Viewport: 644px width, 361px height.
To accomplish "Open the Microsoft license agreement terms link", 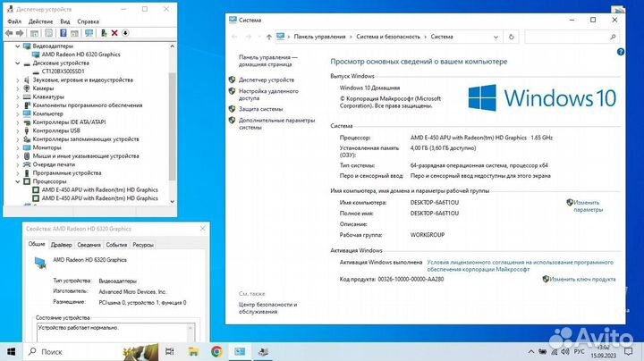I will click(520, 265).
